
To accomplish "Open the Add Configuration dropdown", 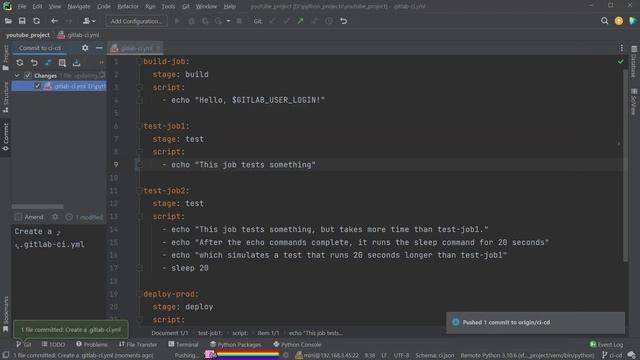I will (x=136, y=21).
